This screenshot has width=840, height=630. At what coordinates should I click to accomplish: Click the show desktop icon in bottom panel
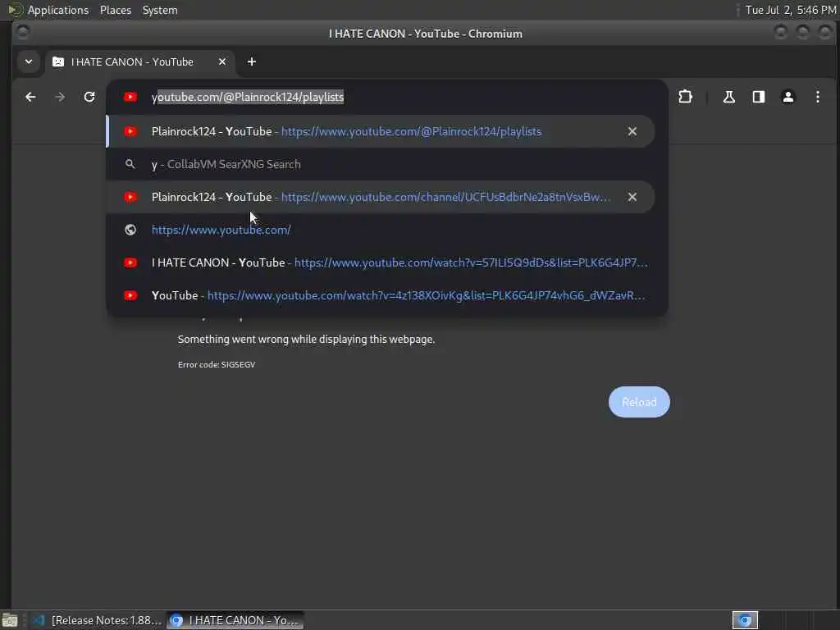10,620
